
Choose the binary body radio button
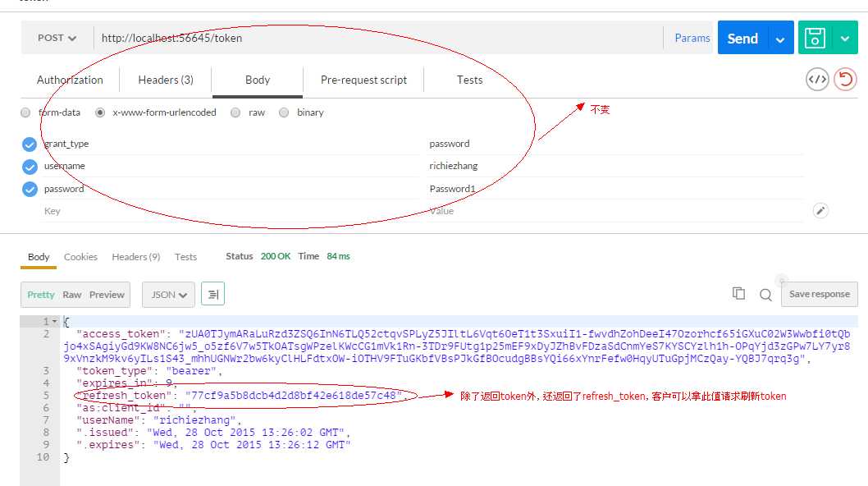[x=284, y=112]
